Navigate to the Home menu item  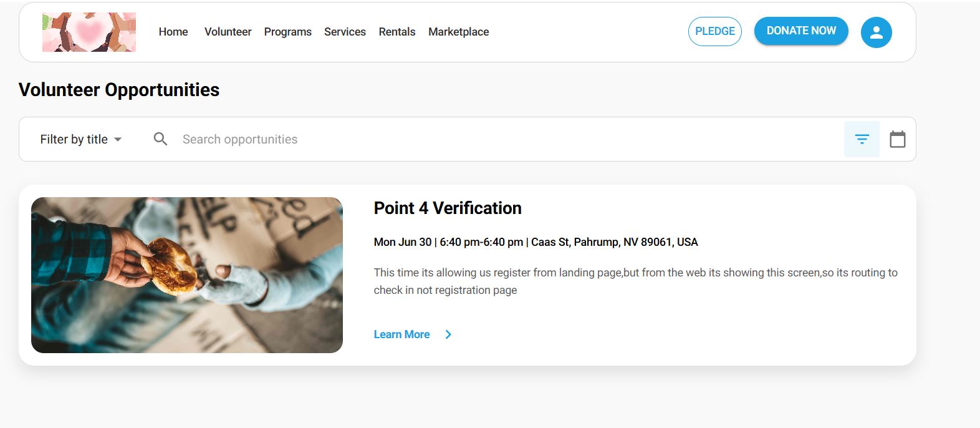[x=173, y=32]
